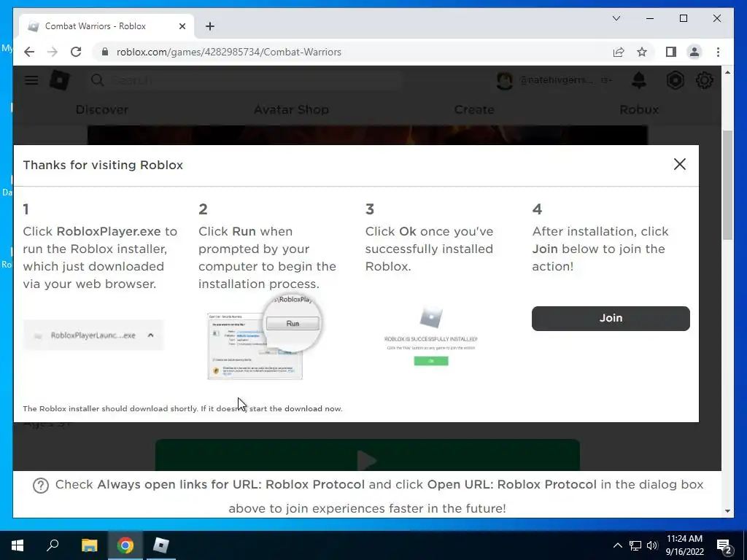Click the question mark help icon
747x560 pixels.
[x=41, y=485]
